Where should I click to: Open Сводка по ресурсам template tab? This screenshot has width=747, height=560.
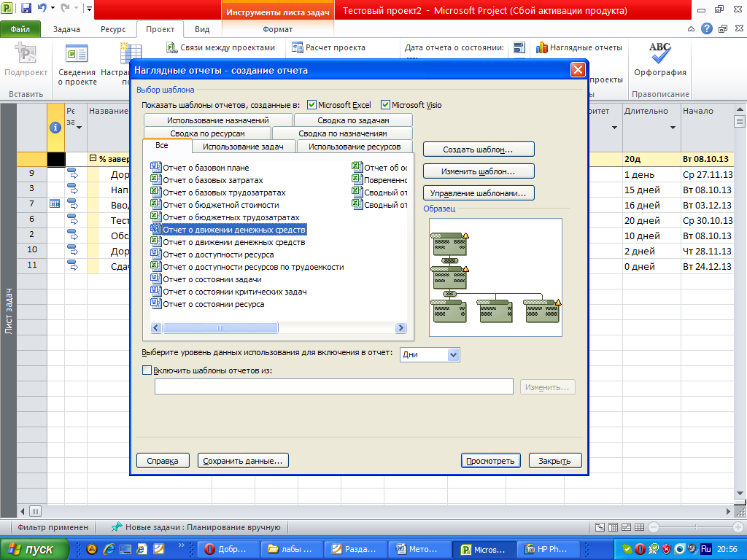point(207,133)
